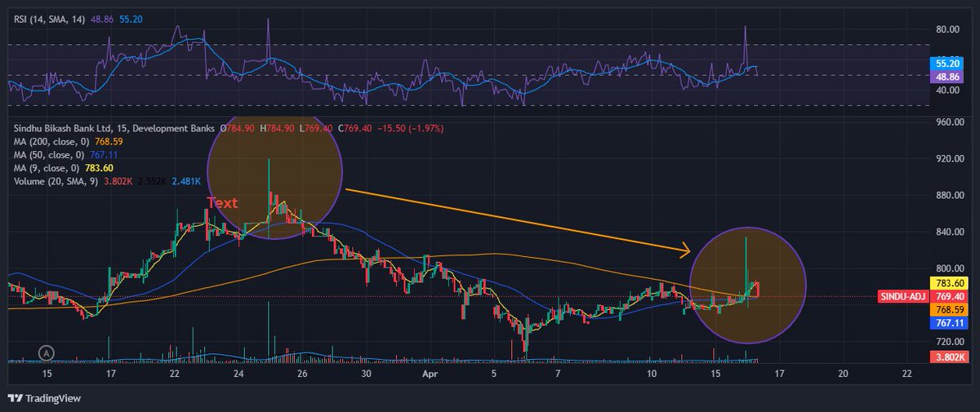Click the blue 767.11 MA price label
Image resolution: width=980 pixels, height=412 pixels.
click(947, 323)
